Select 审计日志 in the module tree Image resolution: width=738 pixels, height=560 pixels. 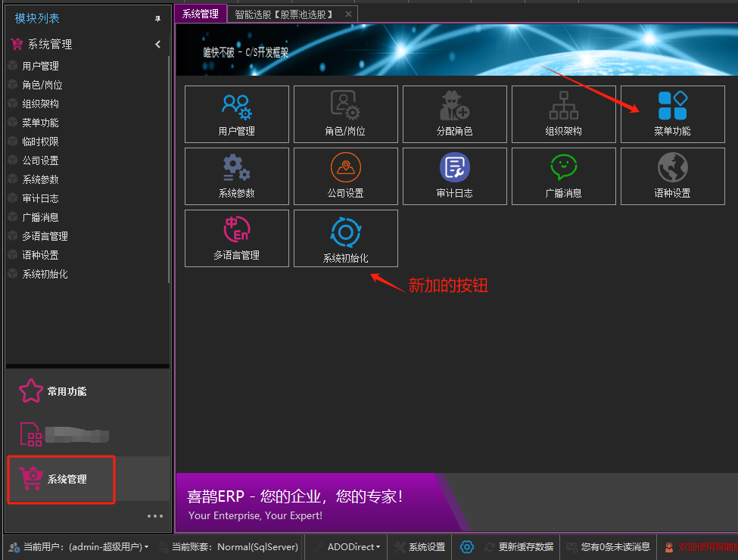(40, 198)
